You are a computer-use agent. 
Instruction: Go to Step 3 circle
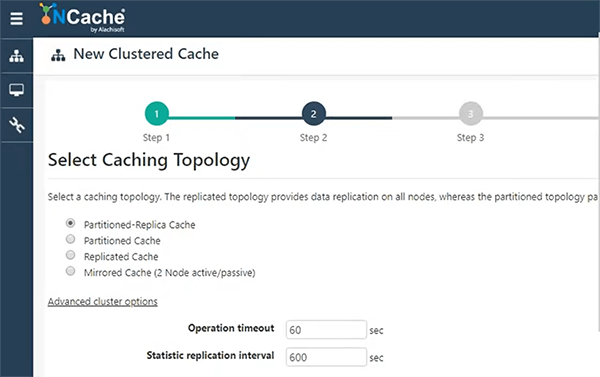click(x=470, y=114)
